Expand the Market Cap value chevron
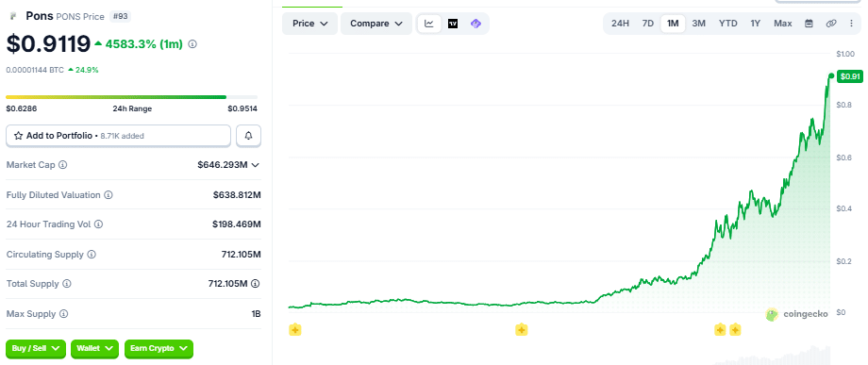This screenshot has width=868, height=365. pos(256,165)
